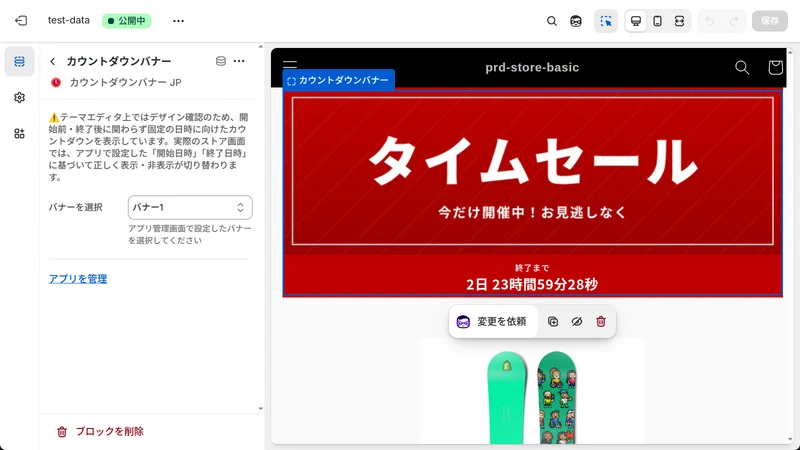
Task: Click the カウントダウンバナー JP app name
Action: click(x=126, y=82)
